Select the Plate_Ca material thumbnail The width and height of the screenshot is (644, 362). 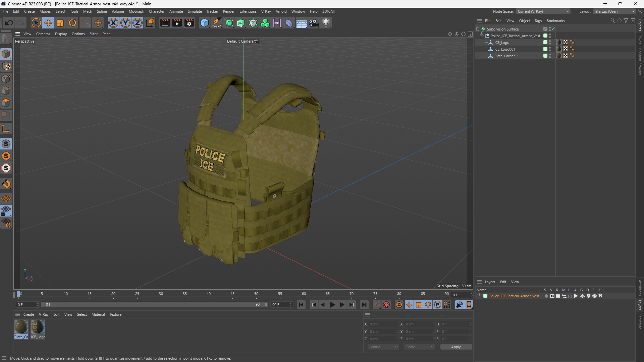[x=21, y=329]
